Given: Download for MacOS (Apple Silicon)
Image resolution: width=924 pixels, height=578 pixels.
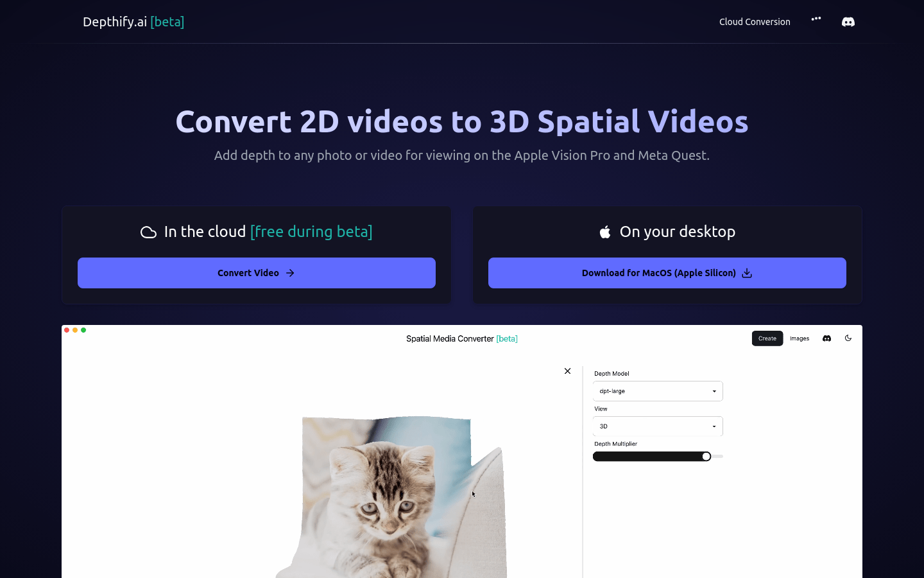Looking at the screenshot, I should (667, 273).
